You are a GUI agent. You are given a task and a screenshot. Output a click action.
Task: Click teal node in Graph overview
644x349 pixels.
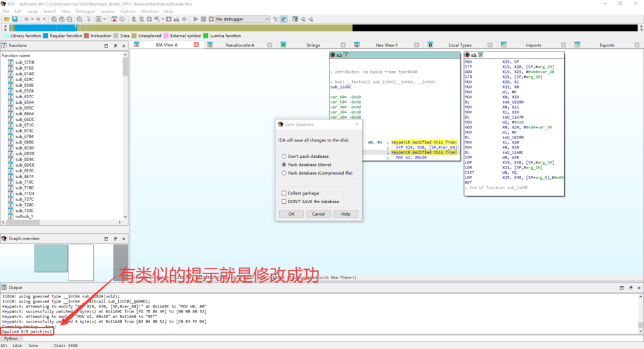(52, 258)
